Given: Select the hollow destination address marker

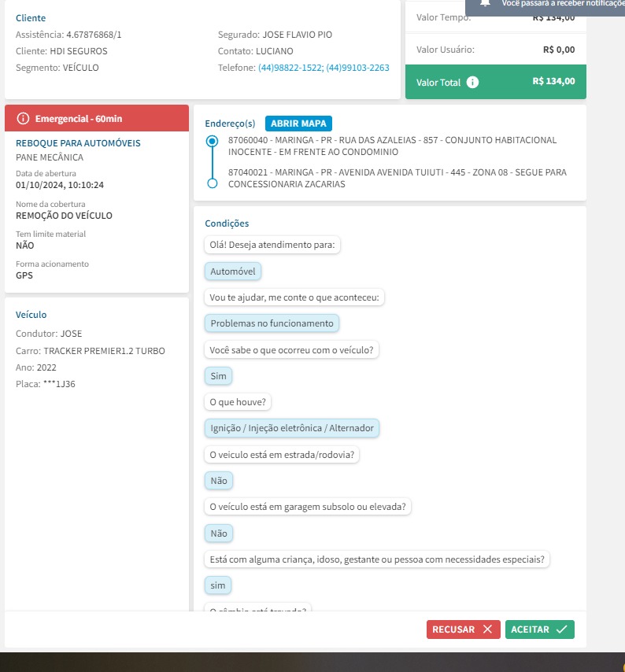Looking at the screenshot, I should pyautogui.click(x=211, y=183).
